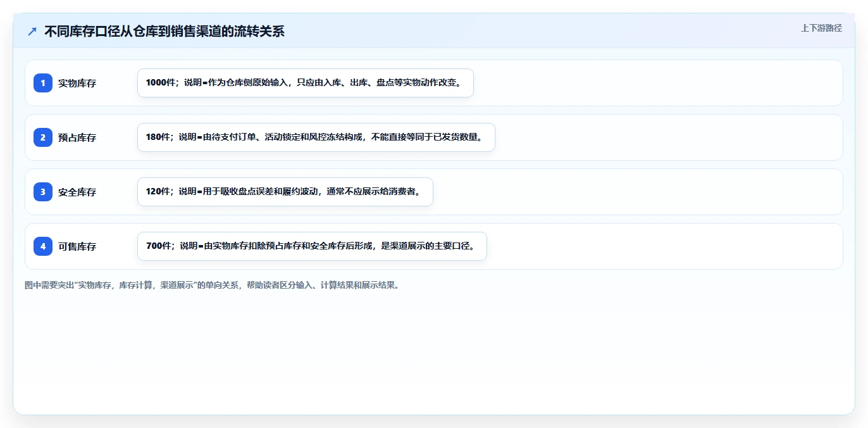Image resolution: width=868 pixels, height=428 pixels.
Task: Click the 1000件 description box
Action: click(x=306, y=83)
